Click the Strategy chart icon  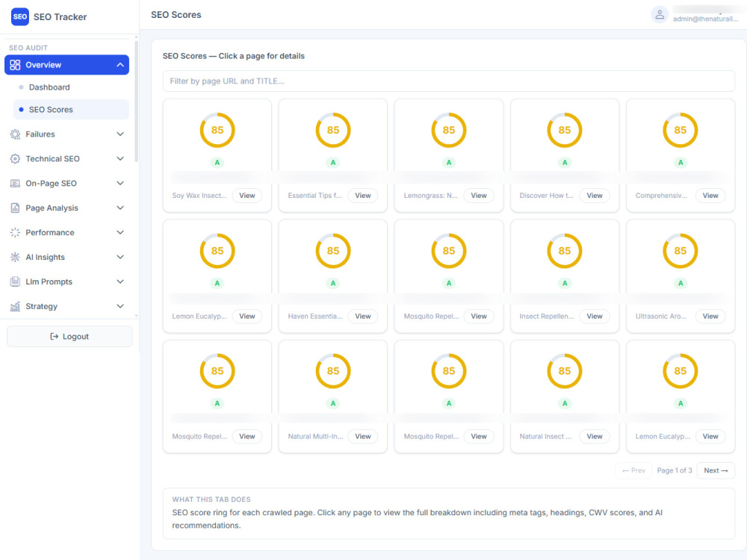click(15, 306)
